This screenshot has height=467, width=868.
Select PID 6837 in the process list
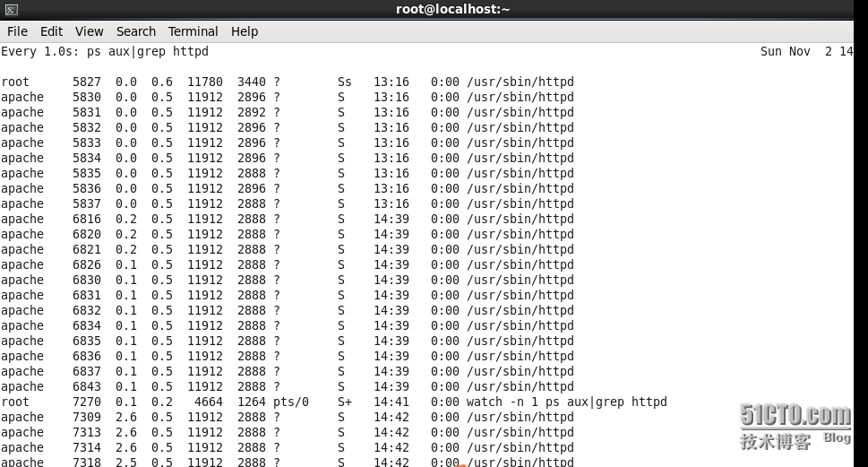(x=87, y=372)
